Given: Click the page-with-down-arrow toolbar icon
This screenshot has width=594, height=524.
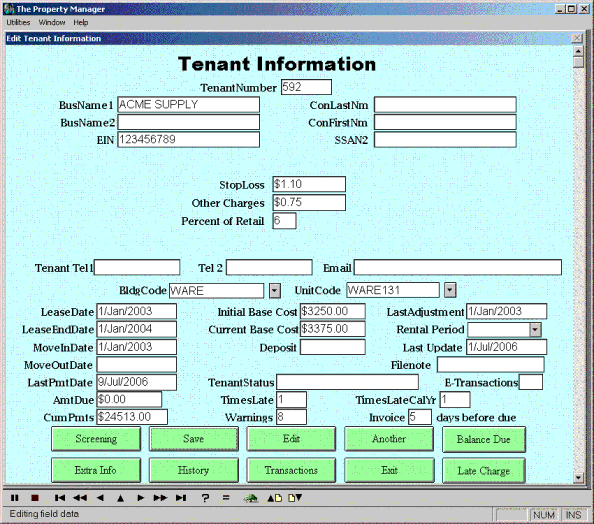Looking at the screenshot, I should click(x=295, y=498).
